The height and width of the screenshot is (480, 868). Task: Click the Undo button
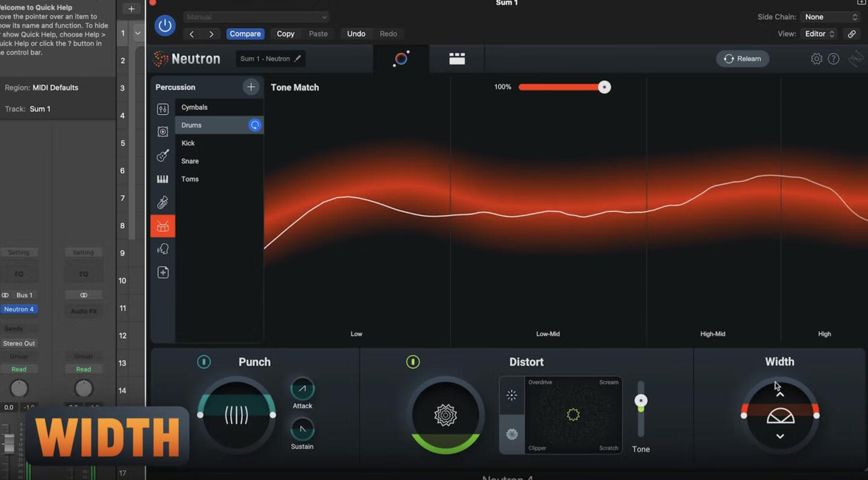[x=356, y=34]
